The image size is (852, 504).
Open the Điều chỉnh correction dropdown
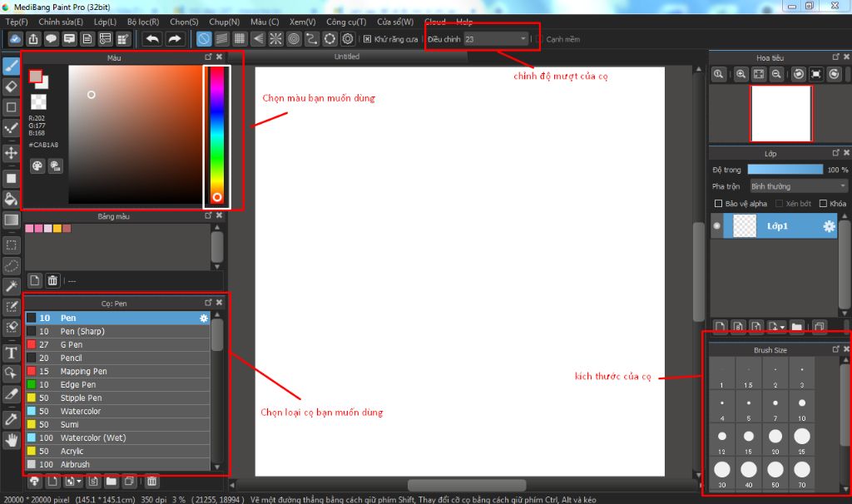pos(496,39)
